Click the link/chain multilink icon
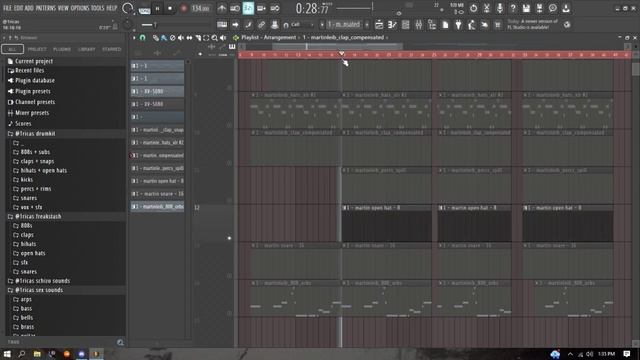Viewport: 640px width, 360px height. pyautogui.click(x=261, y=25)
